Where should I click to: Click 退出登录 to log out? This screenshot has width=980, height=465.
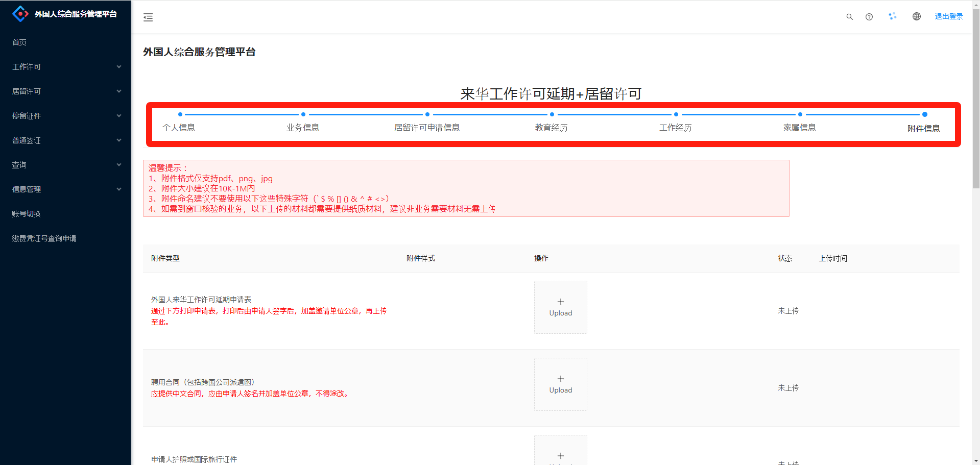point(948,16)
